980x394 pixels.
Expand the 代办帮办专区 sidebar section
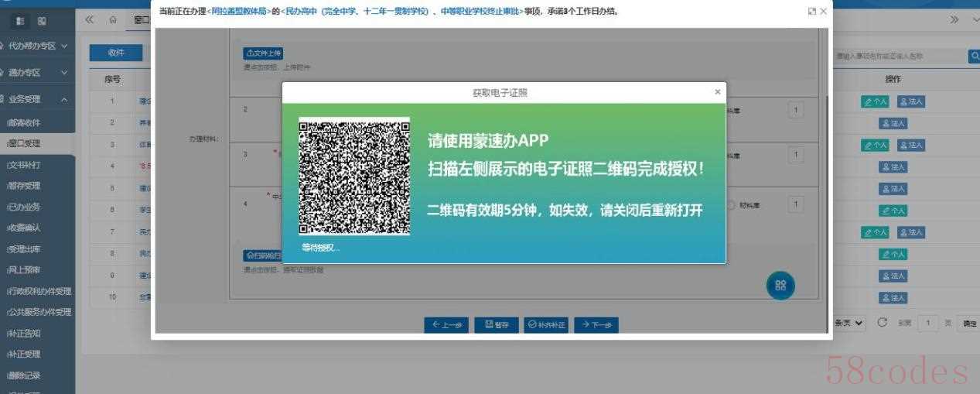pyautogui.click(x=37, y=46)
